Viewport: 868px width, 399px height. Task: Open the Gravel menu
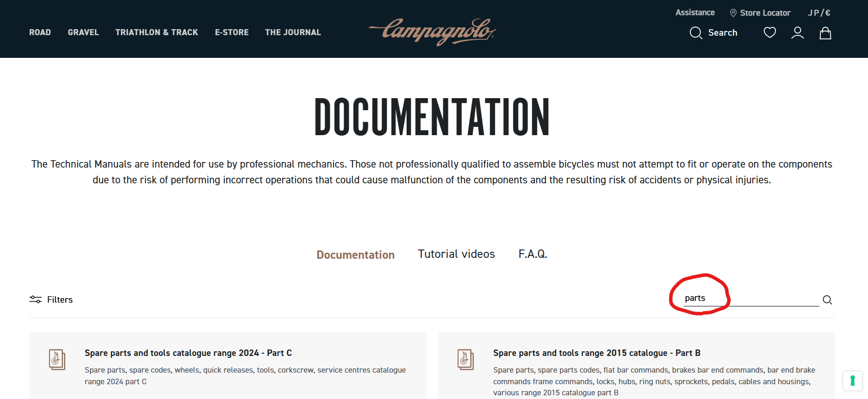(83, 32)
